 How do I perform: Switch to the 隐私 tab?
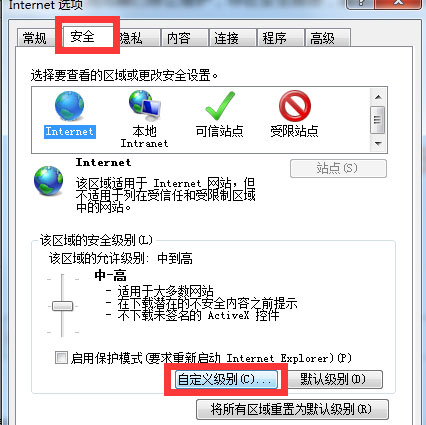click(x=137, y=38)
